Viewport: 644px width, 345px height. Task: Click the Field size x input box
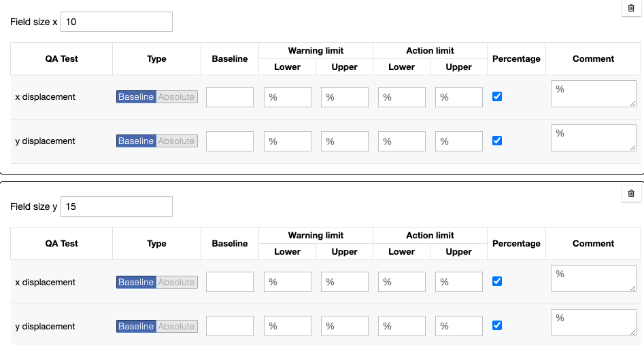pyautogui.click(x=116, y=22)
